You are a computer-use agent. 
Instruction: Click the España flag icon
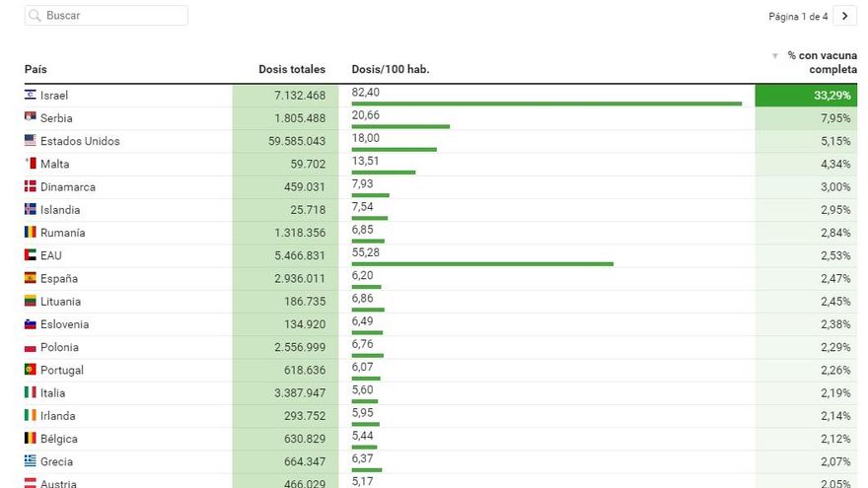[31, 278]
